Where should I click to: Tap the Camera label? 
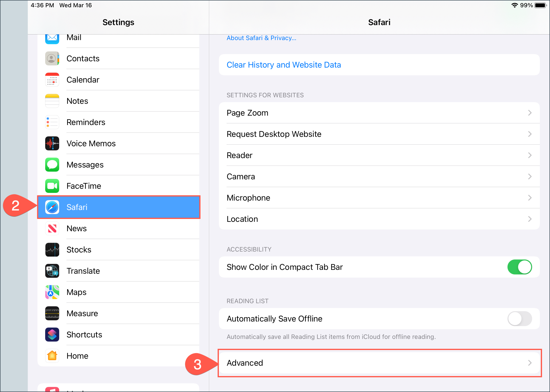(241, 176)
